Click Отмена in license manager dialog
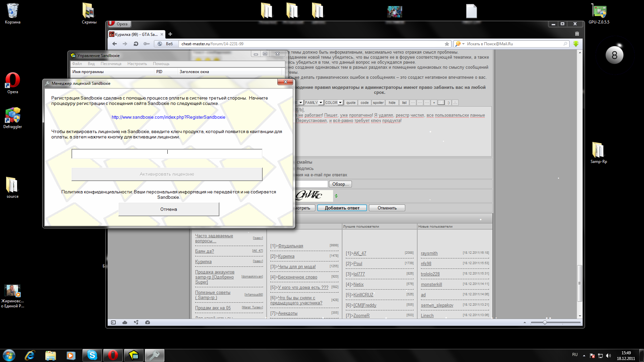The width and height of the screenshot is (644, 362). pyautogui.click(x=169, y=209)
